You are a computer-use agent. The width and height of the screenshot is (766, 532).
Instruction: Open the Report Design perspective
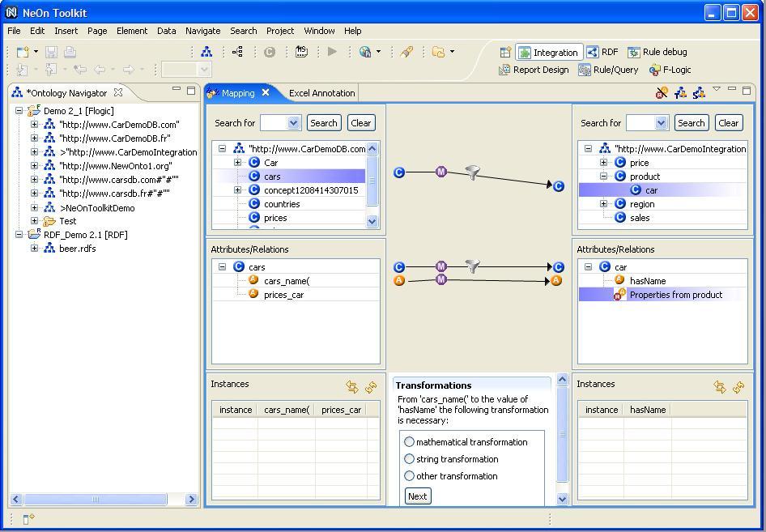coord(534,70)
